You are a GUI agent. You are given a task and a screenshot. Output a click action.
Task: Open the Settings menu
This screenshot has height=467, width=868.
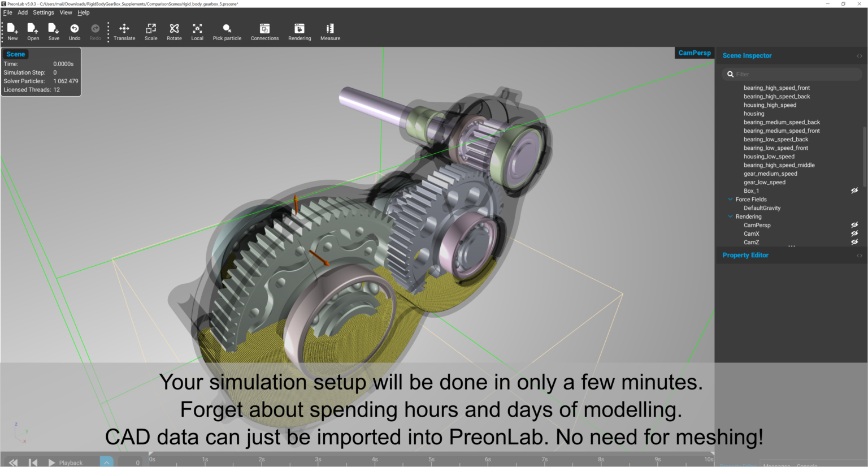43,12
